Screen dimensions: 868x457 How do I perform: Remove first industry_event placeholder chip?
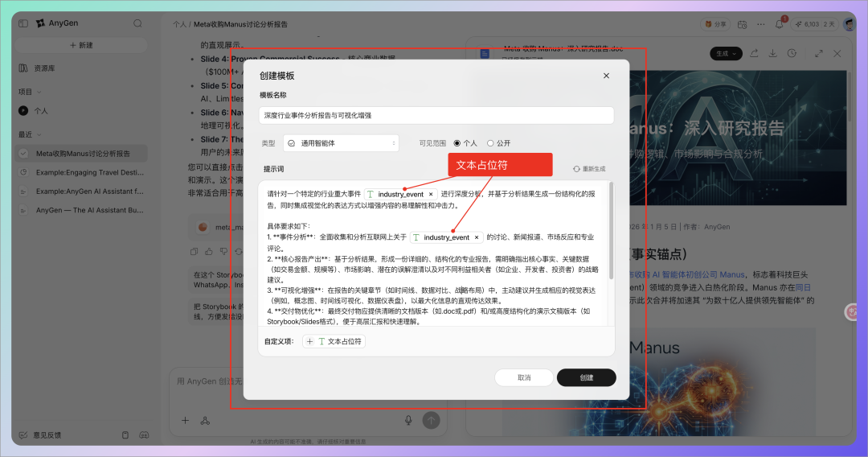coord(431,195)
